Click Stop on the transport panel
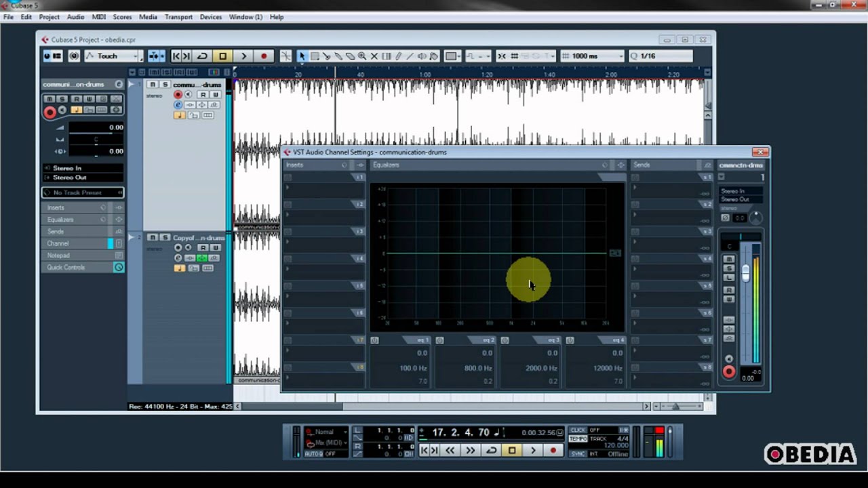 pyautogui.click(x=512, y=450)
